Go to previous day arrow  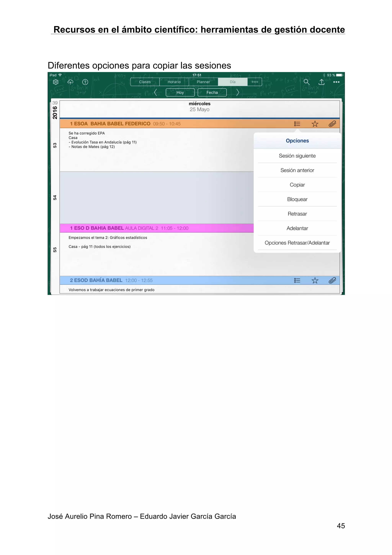(x=156, y=92)
